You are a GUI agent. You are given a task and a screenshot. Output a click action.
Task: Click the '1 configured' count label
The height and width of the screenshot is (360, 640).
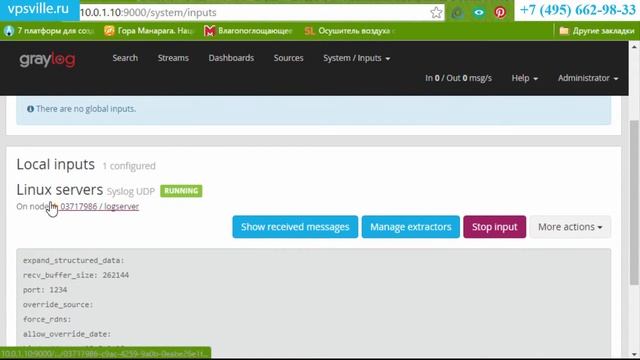coord(129,166)
